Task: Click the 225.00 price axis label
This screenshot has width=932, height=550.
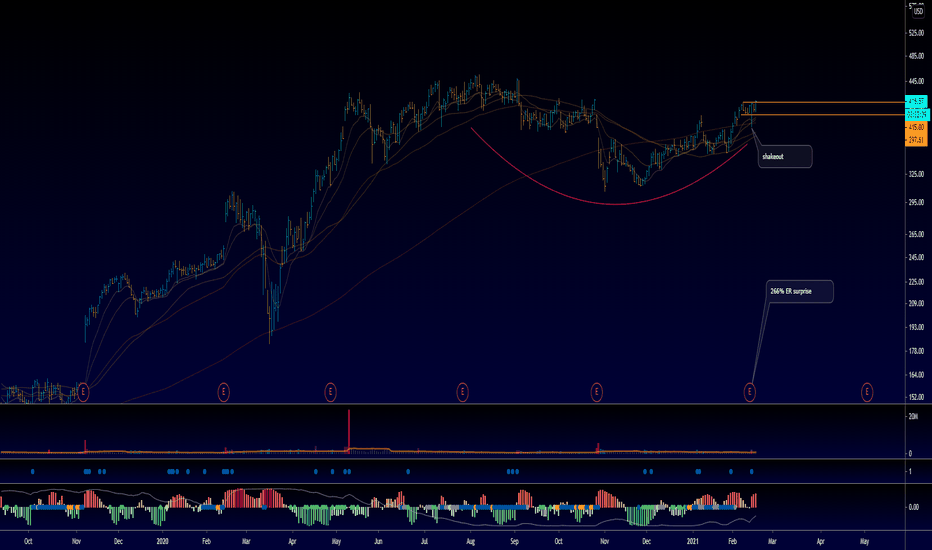Action: [x=916, y=282]
